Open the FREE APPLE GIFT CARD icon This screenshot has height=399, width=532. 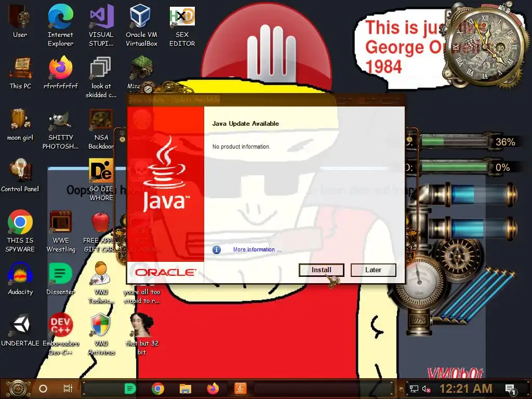100,231
